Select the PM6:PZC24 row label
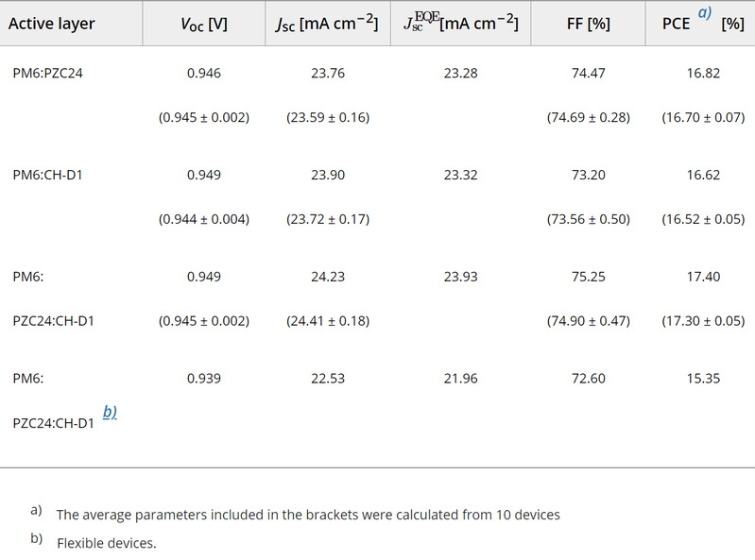Screen dimensions: 755x560 [48, 74]
